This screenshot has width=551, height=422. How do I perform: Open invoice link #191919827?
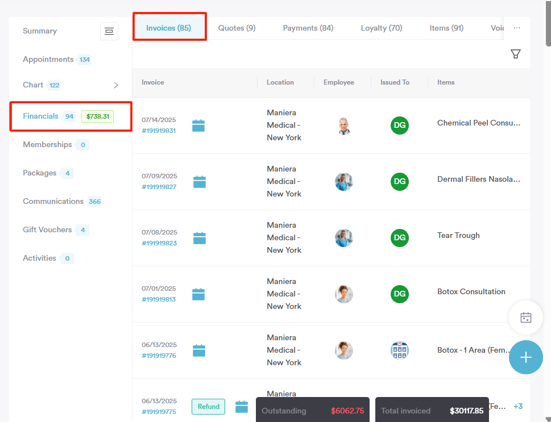[x=159, y=187]
